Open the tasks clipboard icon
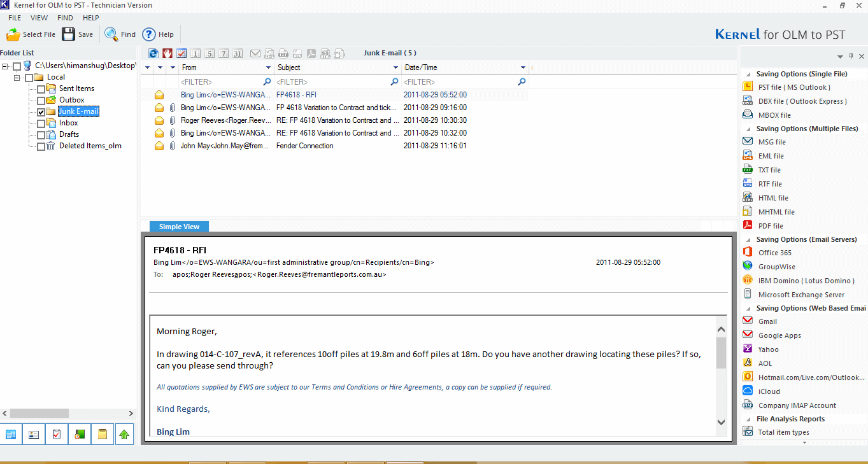 point(57,434)
